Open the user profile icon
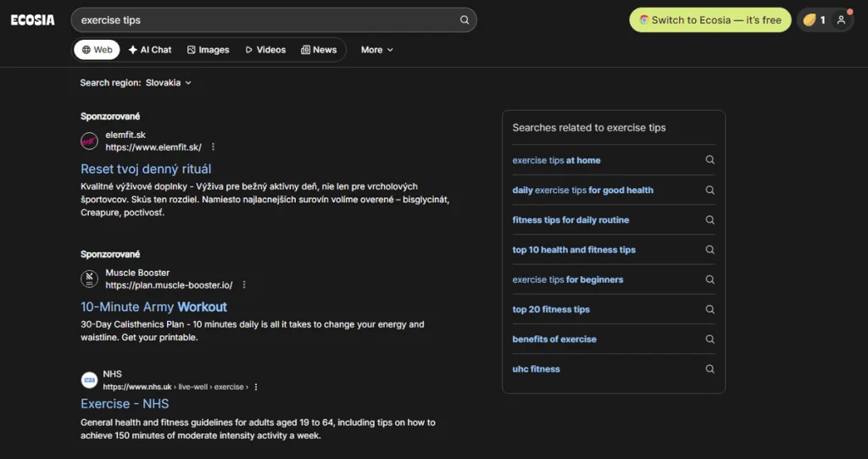The image size is (868, 459). [841, 20]
